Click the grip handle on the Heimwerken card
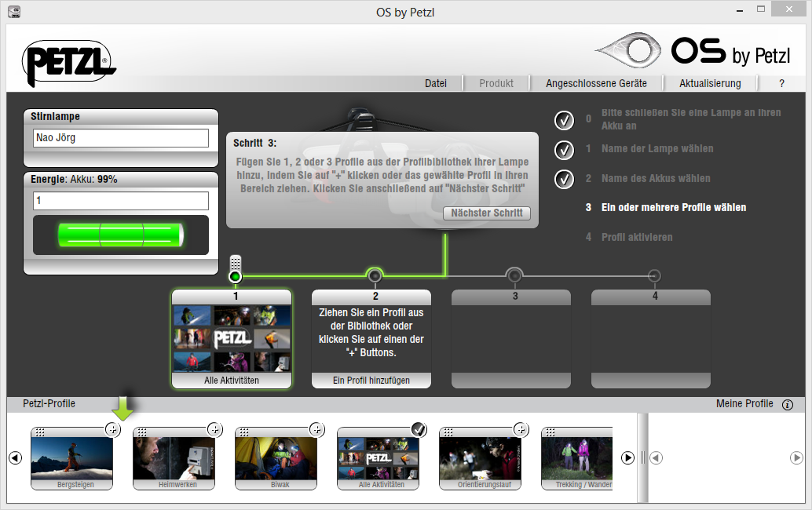 click(142, 432)
